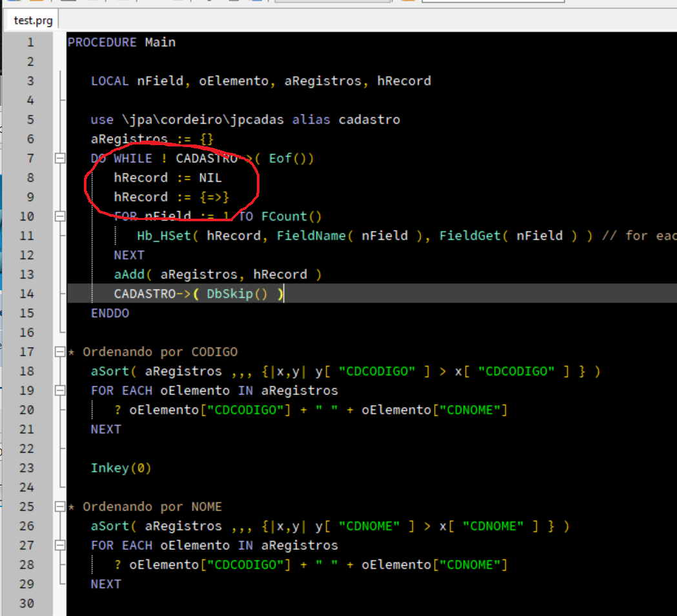Click line number 22 in the margin

26,448
